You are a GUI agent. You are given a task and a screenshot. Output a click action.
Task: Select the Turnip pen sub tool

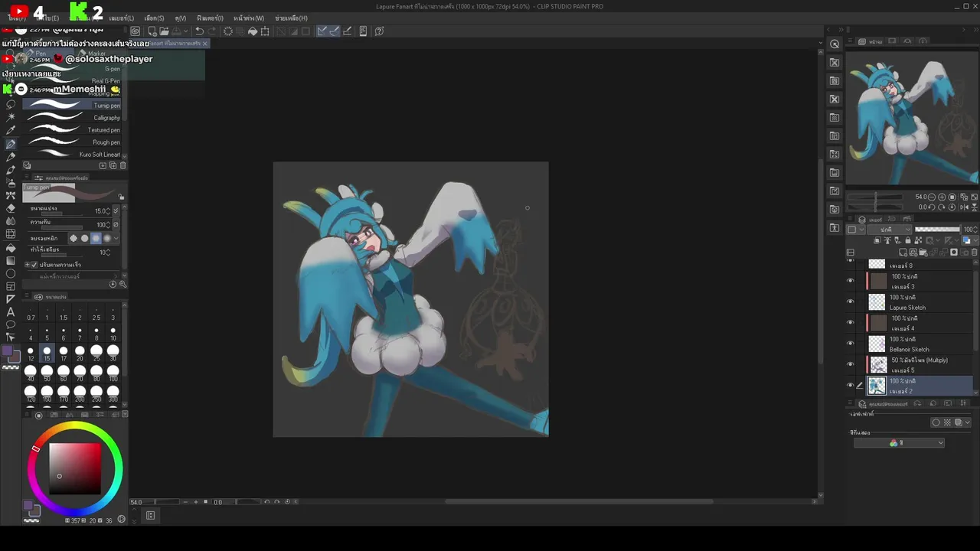[x=73, y=105]
